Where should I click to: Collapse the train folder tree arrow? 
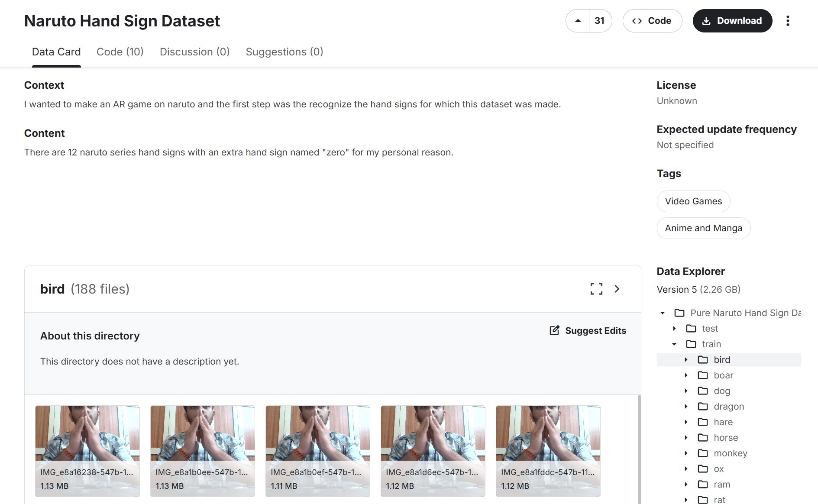[674, 344]
